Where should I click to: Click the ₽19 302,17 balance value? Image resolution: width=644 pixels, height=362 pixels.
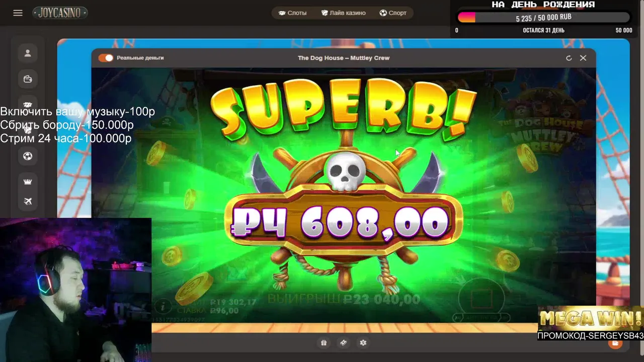tap(233, 303)
